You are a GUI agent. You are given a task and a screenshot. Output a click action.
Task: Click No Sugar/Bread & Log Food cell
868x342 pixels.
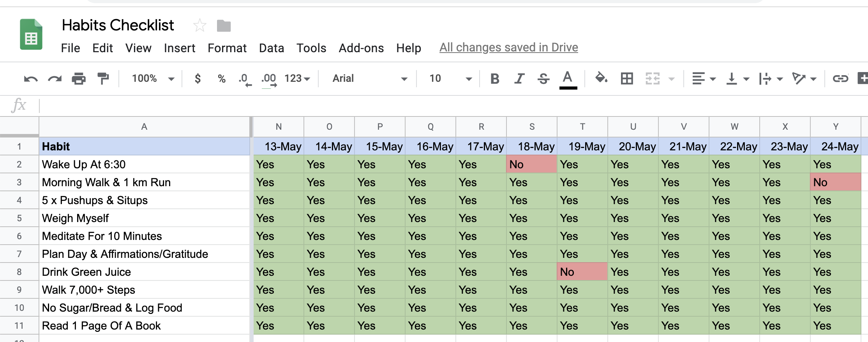tap(144, 308)
